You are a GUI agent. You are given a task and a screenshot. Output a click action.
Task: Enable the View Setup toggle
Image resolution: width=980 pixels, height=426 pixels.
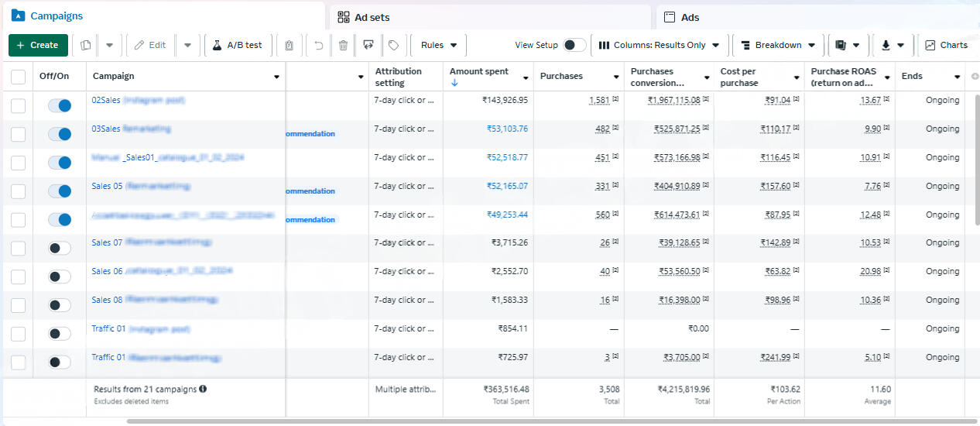click(574, 45)
